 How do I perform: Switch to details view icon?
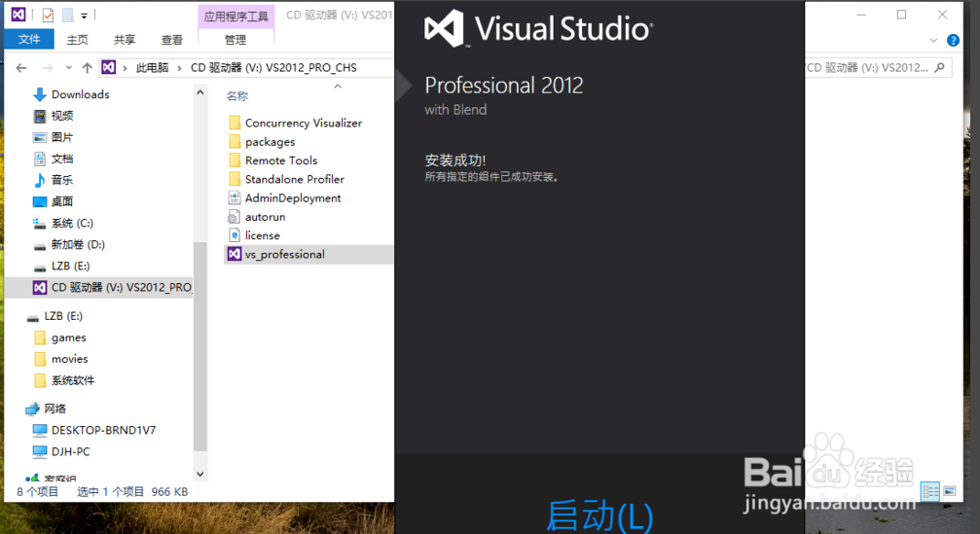coord(930,491)
